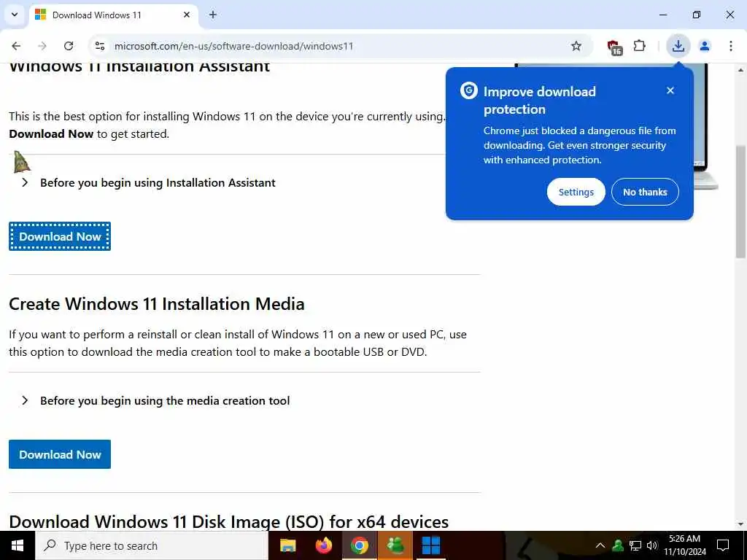This screenshot has width=747, height=560.
Task: Click the protection popup's security shield icon
Action: pyautogui.click(x=469, y=90)
